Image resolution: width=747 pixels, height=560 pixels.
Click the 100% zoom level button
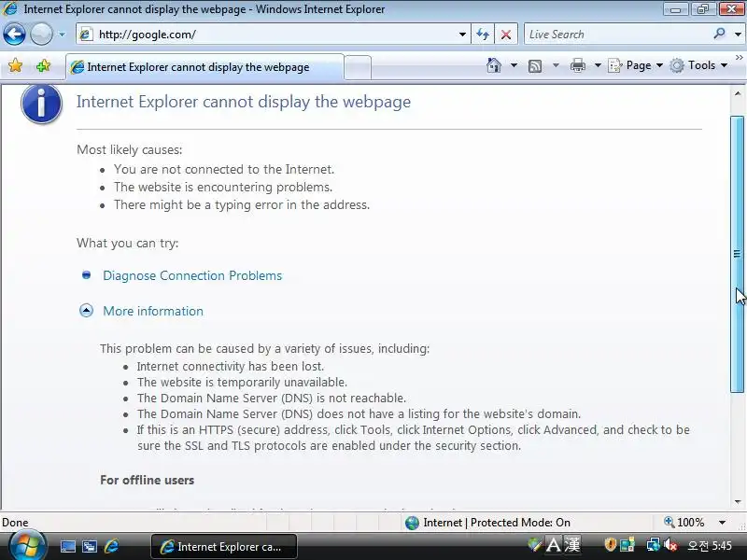pos(684,523)
